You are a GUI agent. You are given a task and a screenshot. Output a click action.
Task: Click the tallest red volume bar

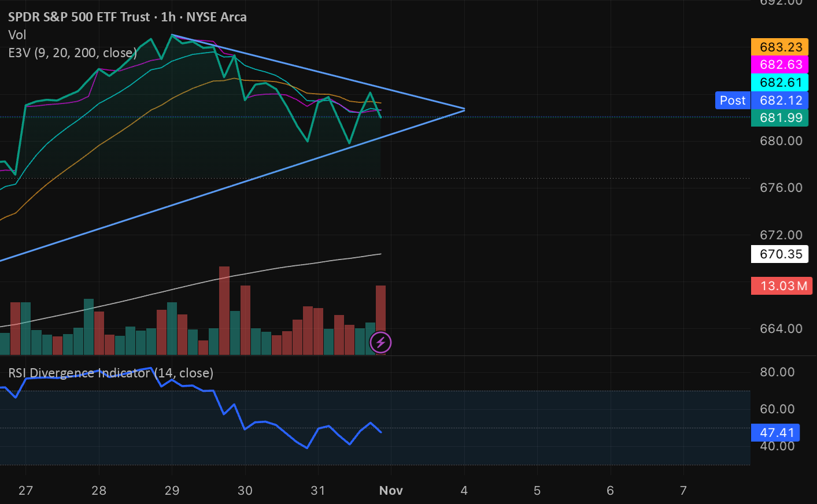coord(224,310)
